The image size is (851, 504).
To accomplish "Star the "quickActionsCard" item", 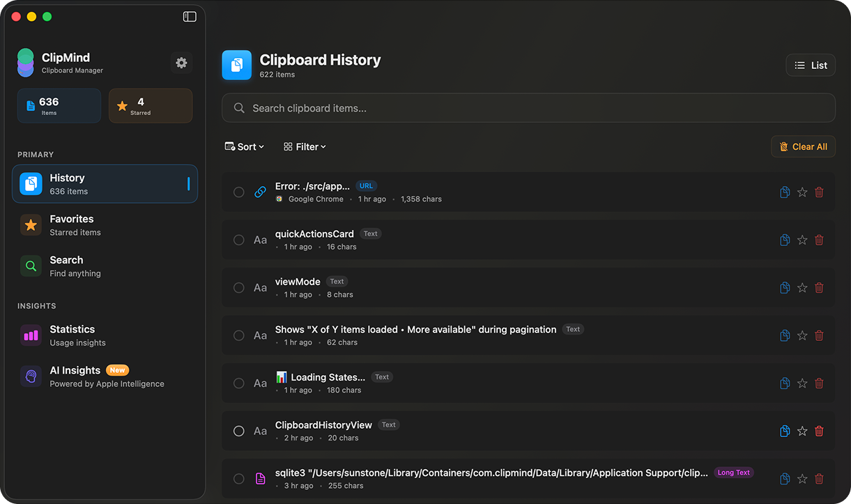I will point(802,239).
